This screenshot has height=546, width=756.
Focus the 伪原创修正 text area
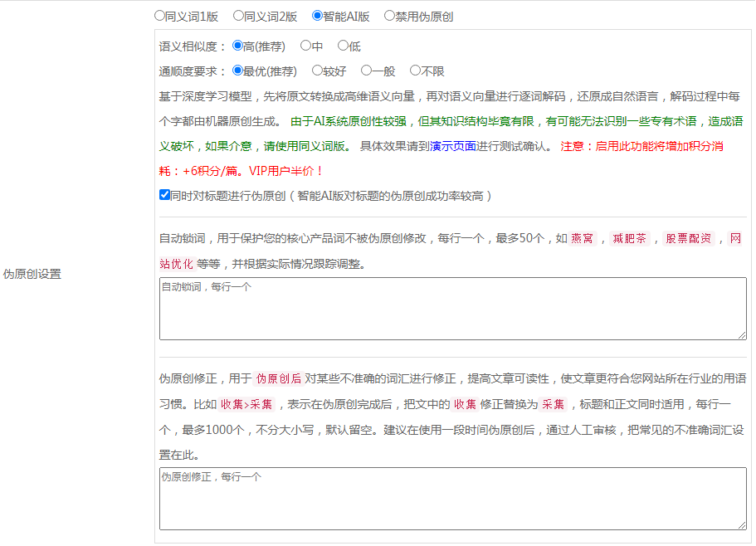[x=452, y=498]
